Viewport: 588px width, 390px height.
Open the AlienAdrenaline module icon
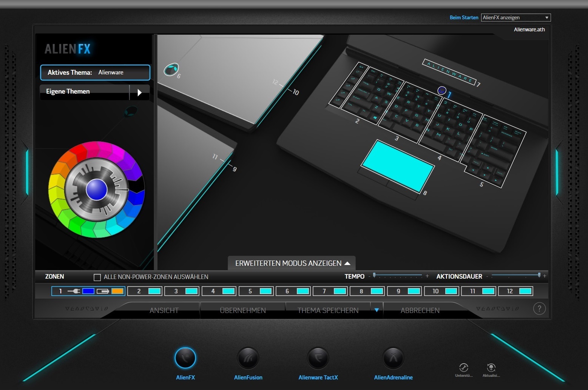click(393, 358)
